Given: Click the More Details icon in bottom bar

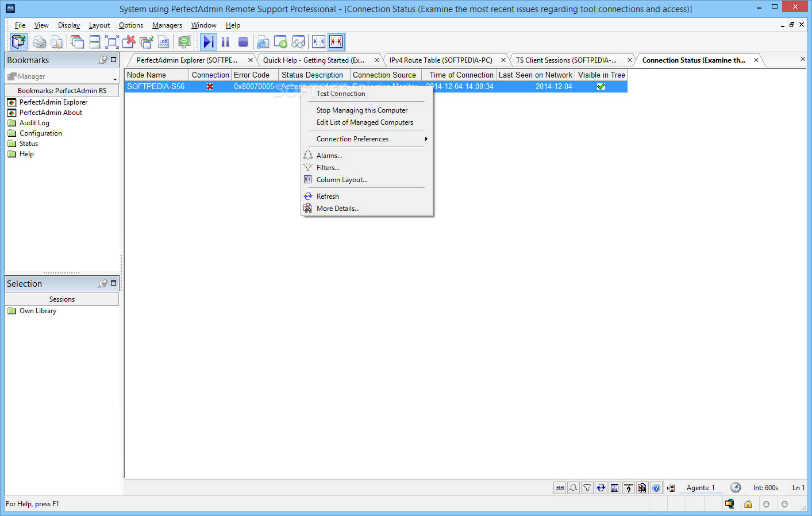Looking at the screenshot, I should click(642, 488).
